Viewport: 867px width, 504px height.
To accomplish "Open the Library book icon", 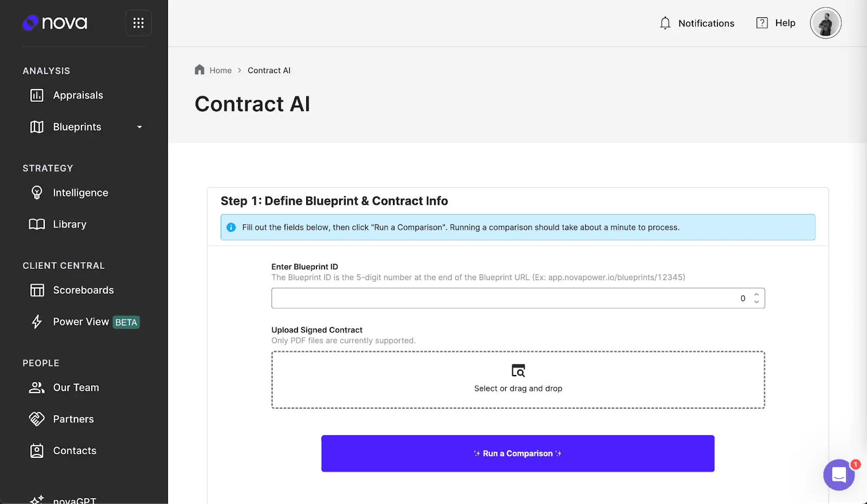I will coord(36,224).
